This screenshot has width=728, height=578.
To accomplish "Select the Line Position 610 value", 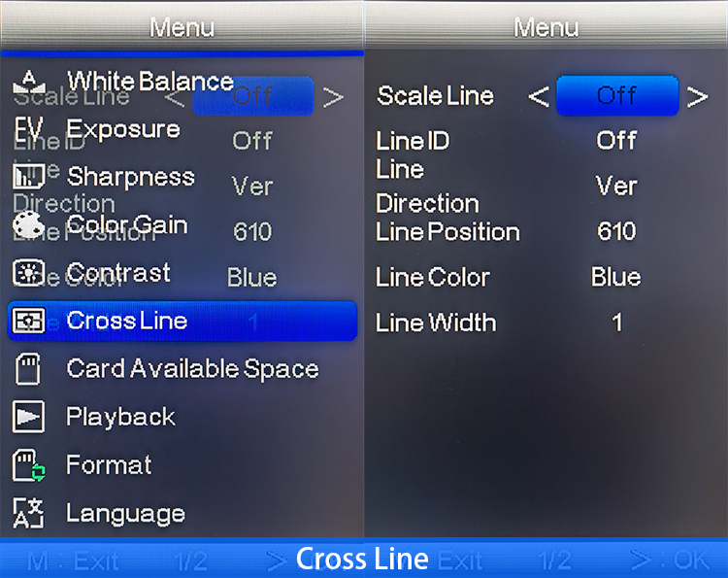I will point(616,231).
